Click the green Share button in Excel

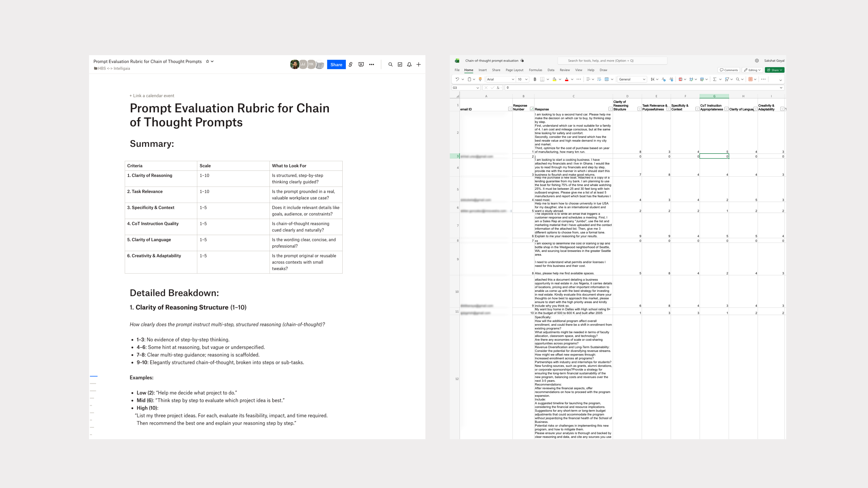[775, 70]
